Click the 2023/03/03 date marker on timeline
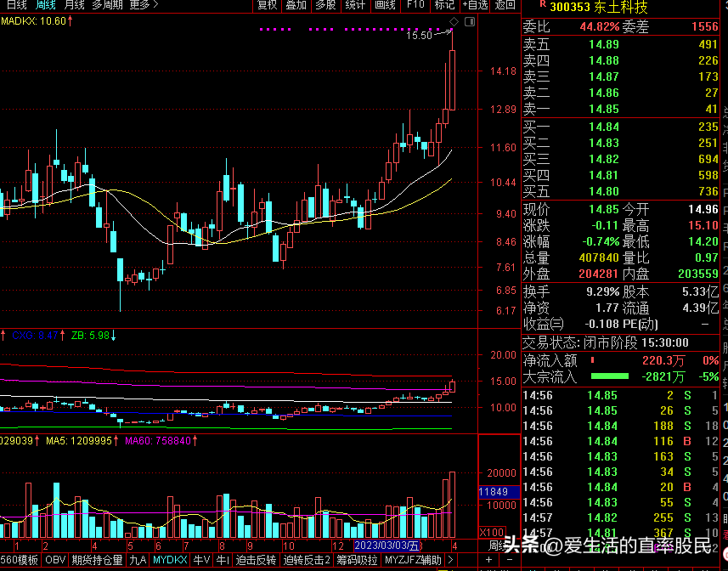 point(386,545)
